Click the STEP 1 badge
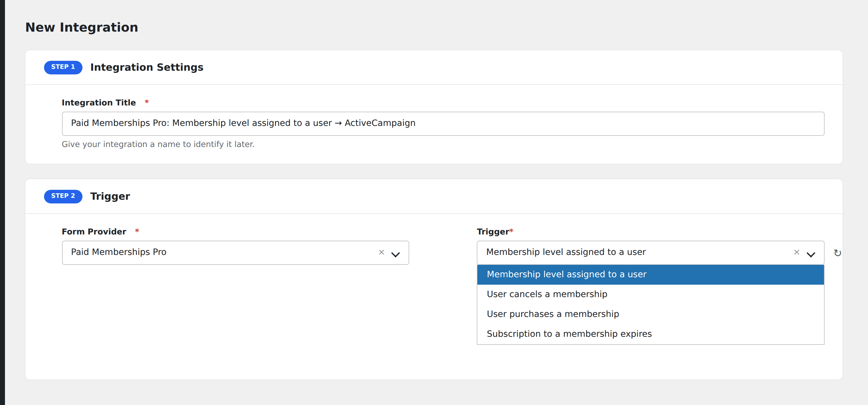Screen dimensions: 868x405 click(x=63, y=67)
